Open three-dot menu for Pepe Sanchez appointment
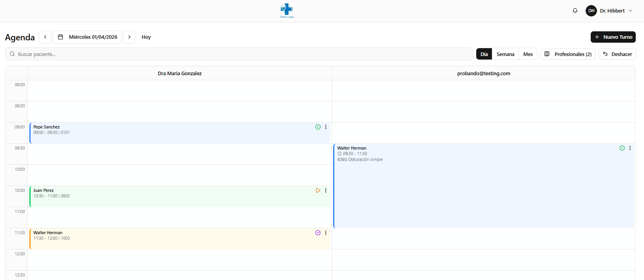 (x=326, y=127)
